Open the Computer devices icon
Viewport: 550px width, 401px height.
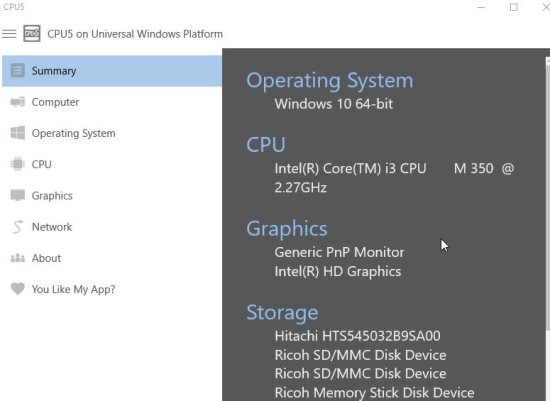click(x=18, y=102)
